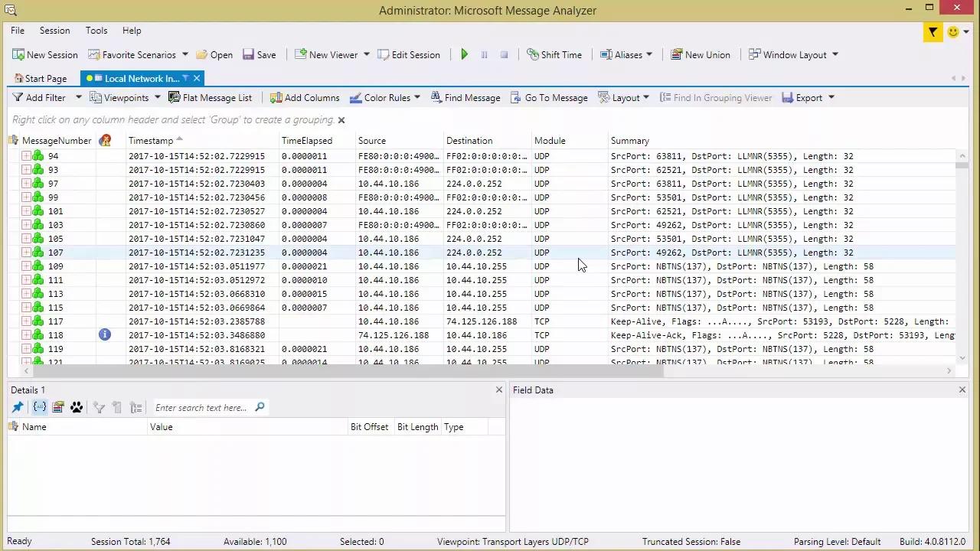
Task: Start the capture with the green play button
Action: click(x=465, y=54)
